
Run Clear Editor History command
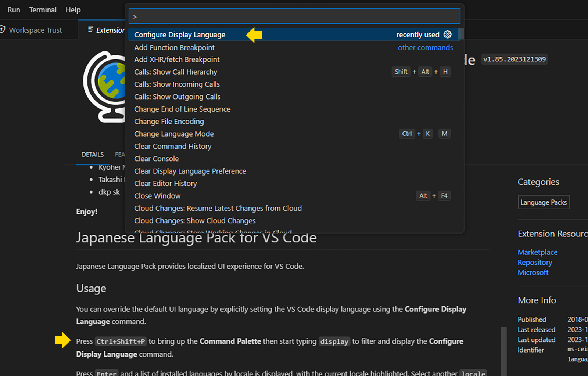[293, 184]
